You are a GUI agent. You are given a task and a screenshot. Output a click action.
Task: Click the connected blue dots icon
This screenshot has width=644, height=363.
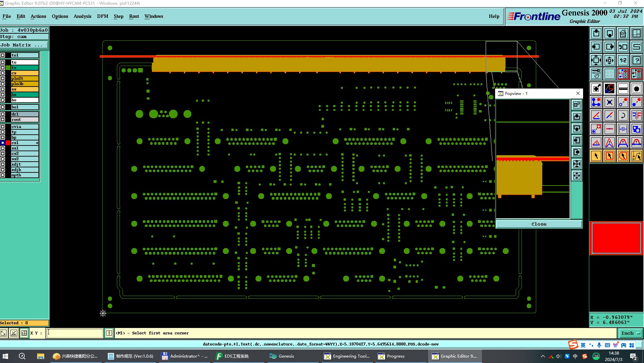(596, 102)
